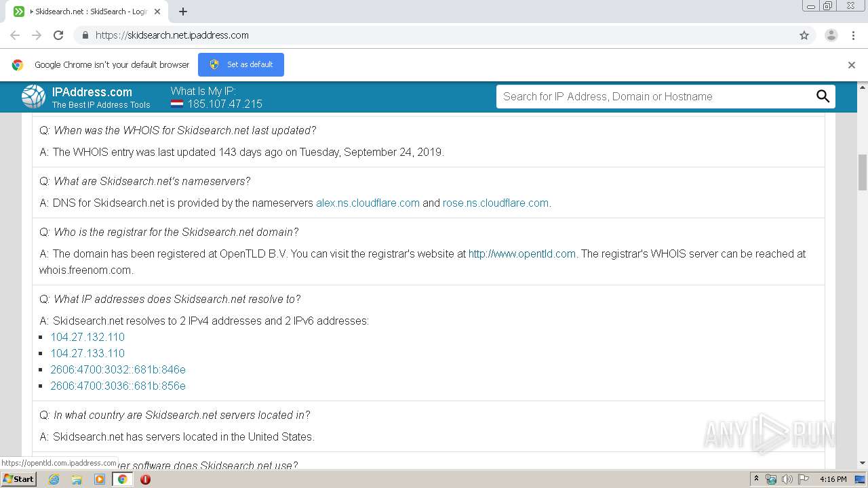Image resolution: width=868 pixels, height=488 pixels.
Task: Select the Skidsearch.net browser tab
Action: click(x=88, y=12)
